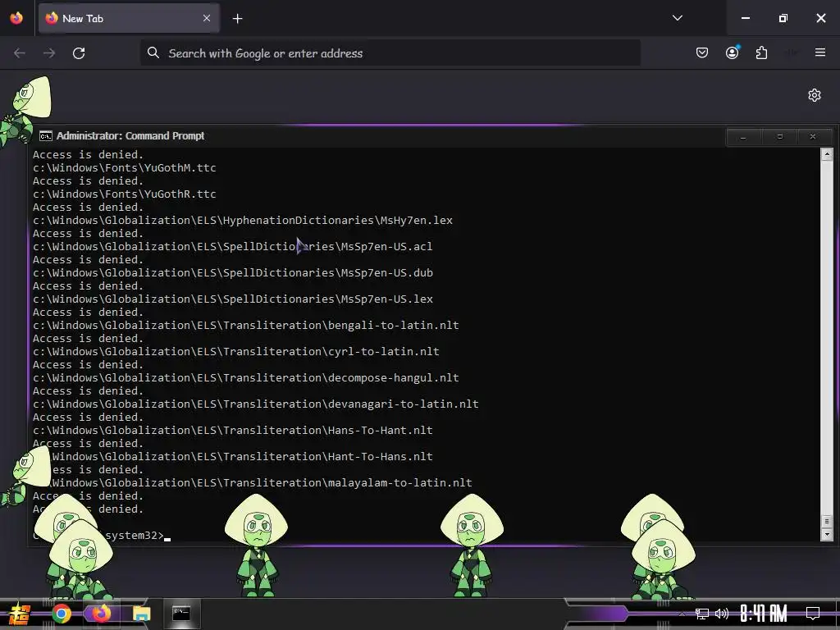
Task: Show hidden tray icons chevron
Action: point(682,614)
